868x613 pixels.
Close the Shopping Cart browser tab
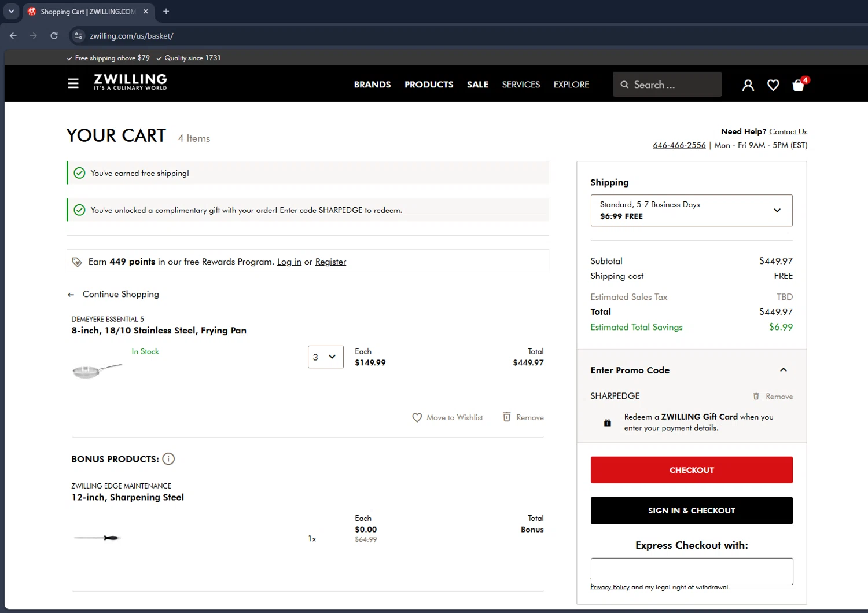point(146,12)
